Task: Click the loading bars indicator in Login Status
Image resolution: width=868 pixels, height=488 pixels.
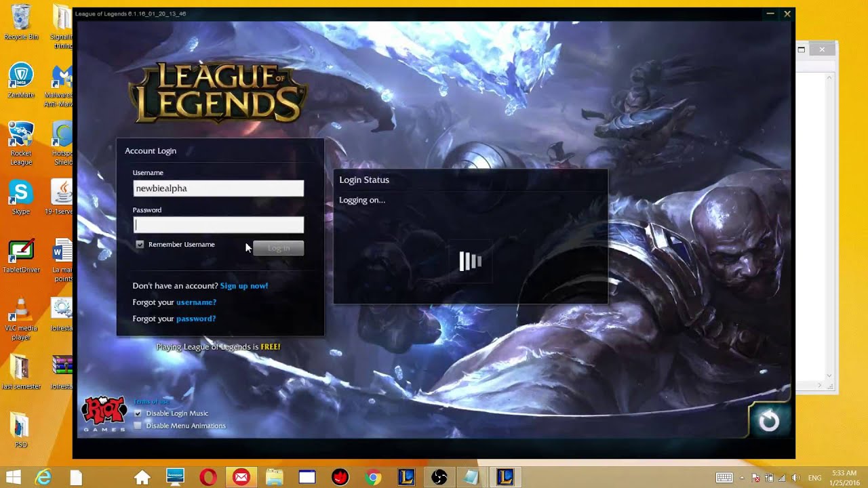Action: [470, 261]
